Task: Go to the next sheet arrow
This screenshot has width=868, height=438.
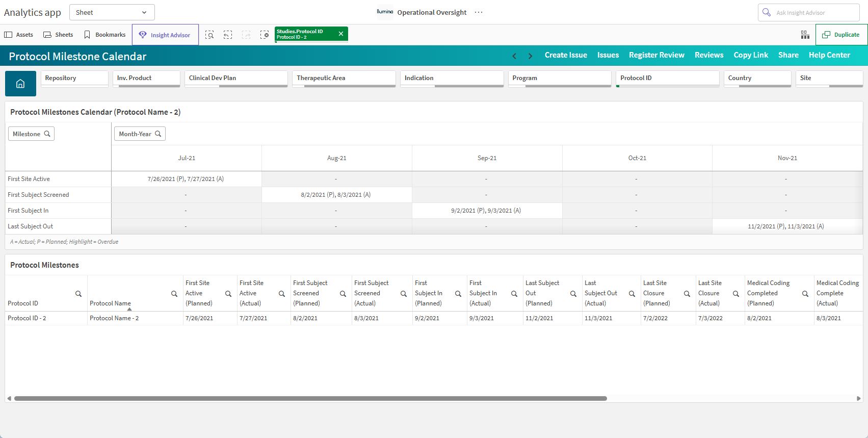Action: point(530,56)
